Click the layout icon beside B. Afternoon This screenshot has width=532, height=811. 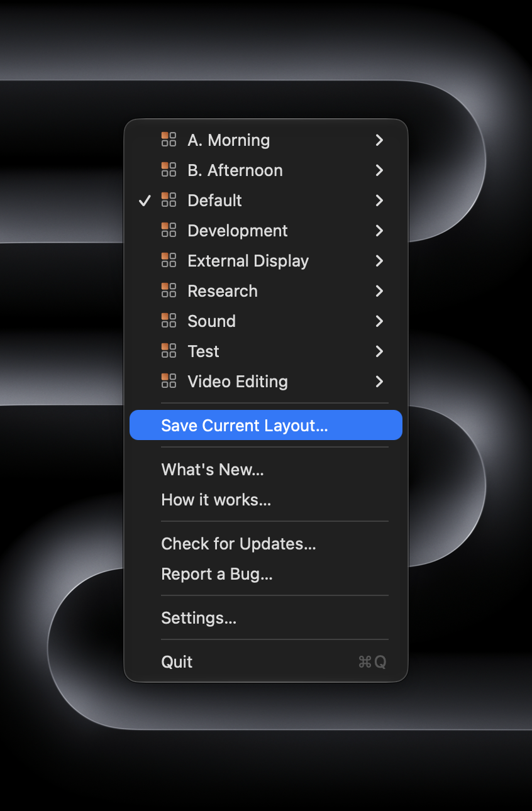point(169,170)
